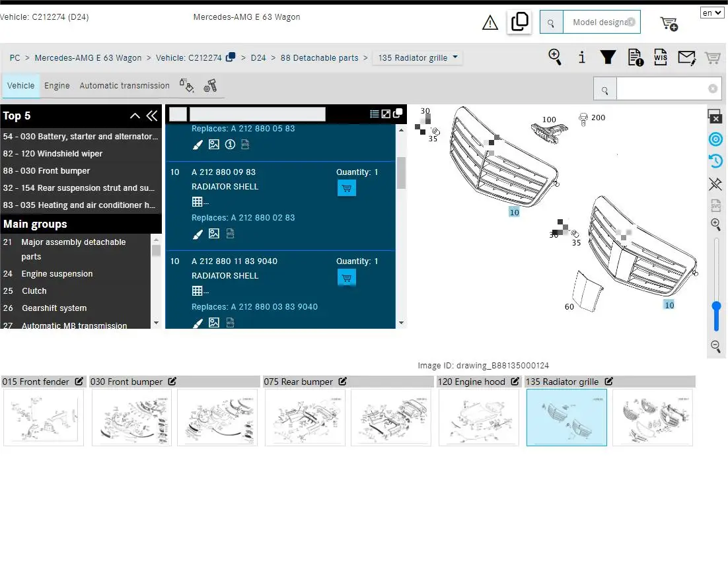Select main group 25 Clutch
This screenshot has height=575, width=728.
tap(75, 291)
